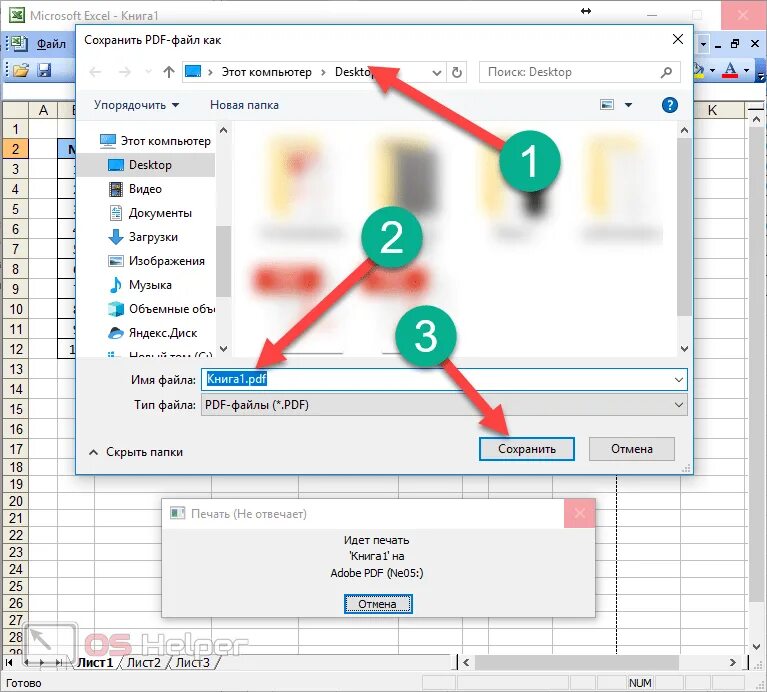This screenshot has width=767, height=692.
Task: Click the back navigation arrow in the dialog
Action: [95, 72]
